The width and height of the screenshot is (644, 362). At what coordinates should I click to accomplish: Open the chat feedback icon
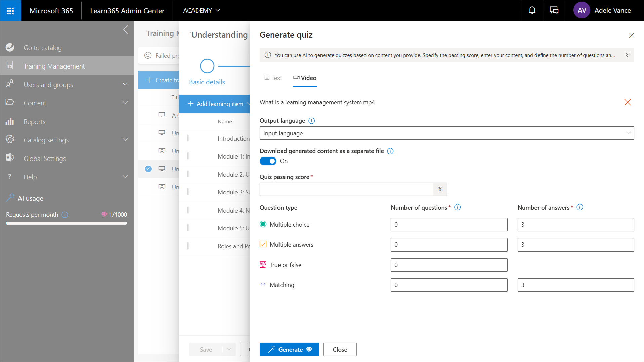tap(554, 11)
